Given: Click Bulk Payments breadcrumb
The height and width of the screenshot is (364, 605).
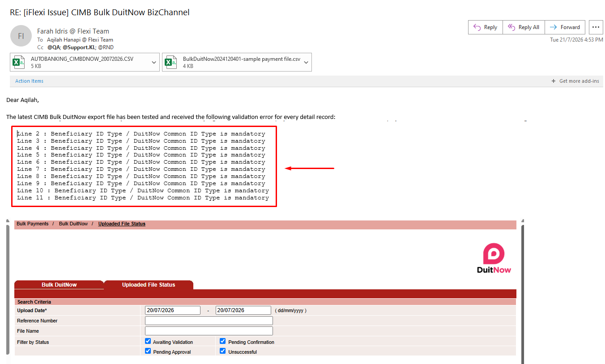Looking at the screenshot, I should 33,224.
